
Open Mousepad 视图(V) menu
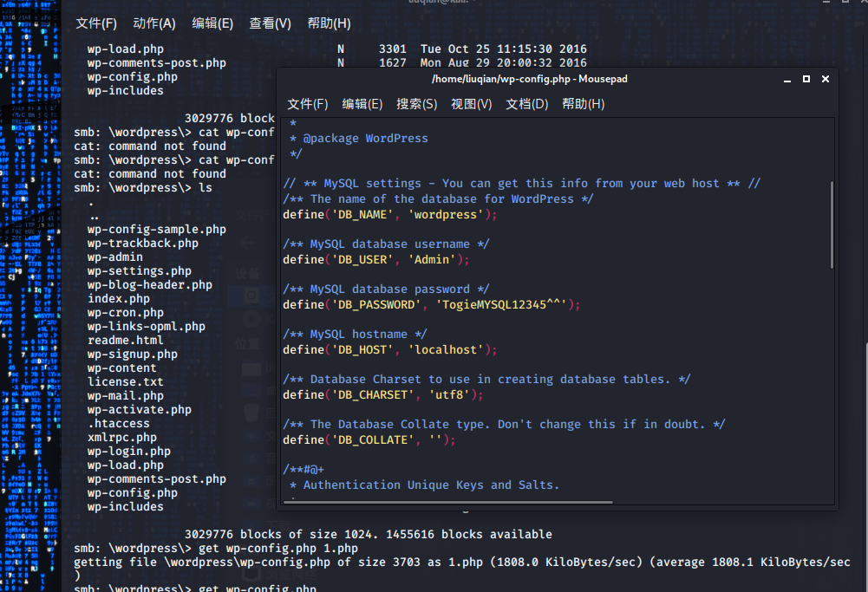click(x=471, y=104)
